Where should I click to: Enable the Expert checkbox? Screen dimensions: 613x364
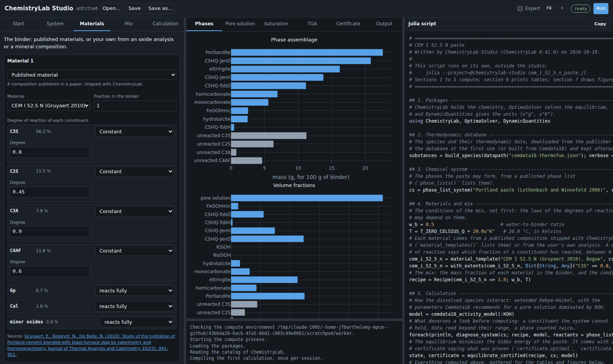(x=520, y=8)
